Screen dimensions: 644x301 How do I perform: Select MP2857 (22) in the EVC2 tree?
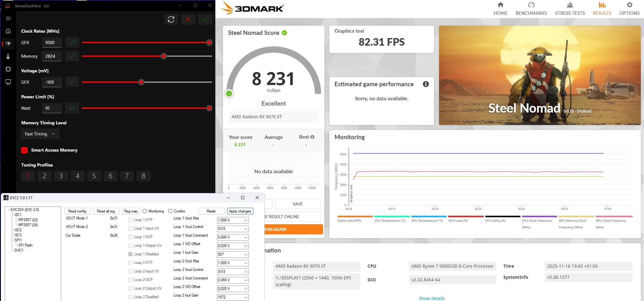tap(28, 220)
